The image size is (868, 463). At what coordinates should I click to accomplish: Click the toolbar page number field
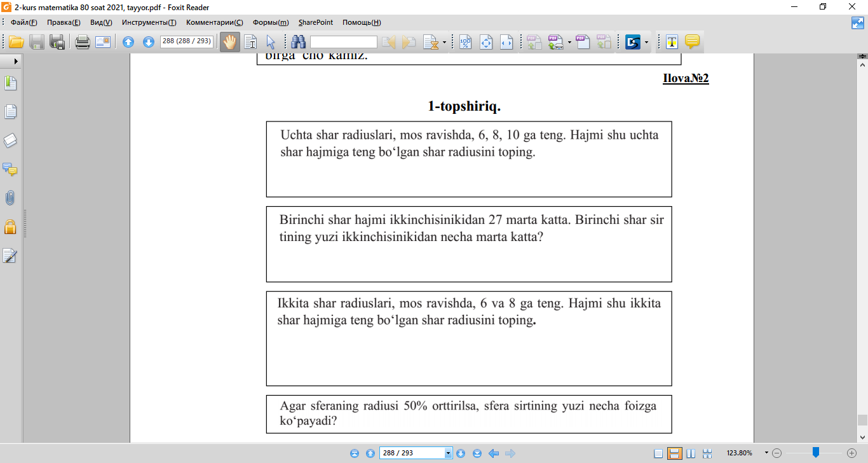[186, 42]
